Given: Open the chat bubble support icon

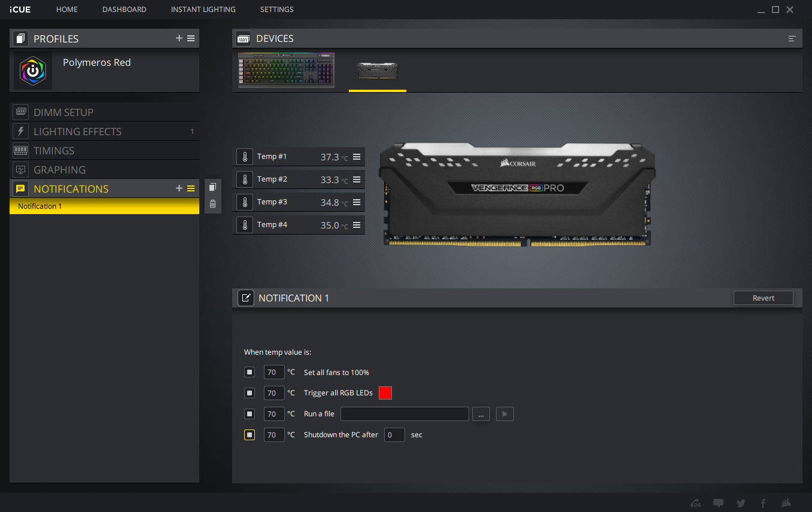Looking at the screenshot, I should (x=719, y=503).
